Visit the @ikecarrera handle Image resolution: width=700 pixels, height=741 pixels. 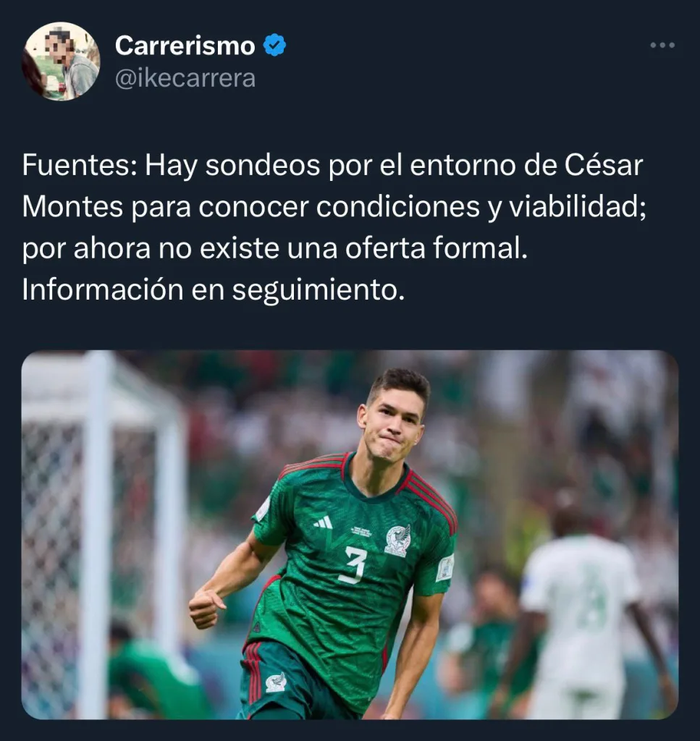[185, 78]
